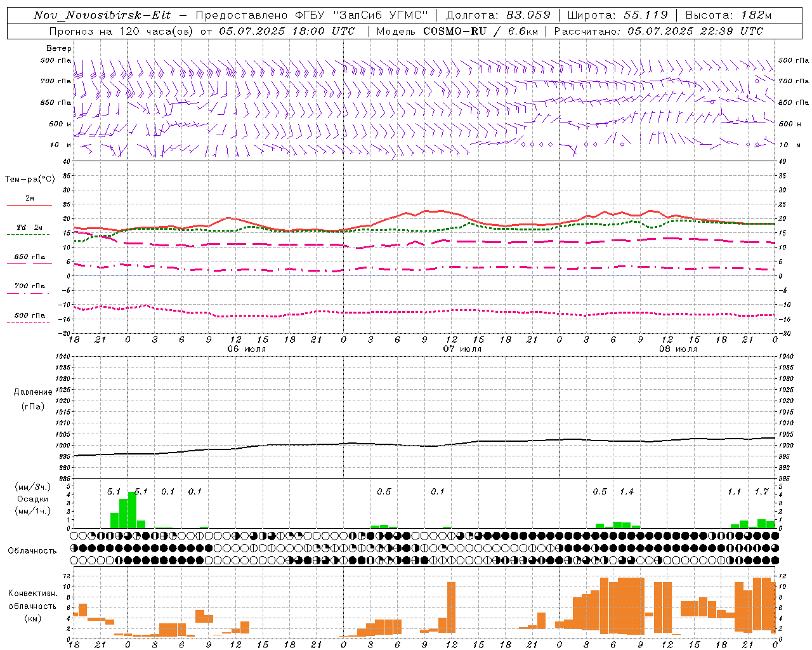The width and height of the screenshot is (812, 650).
Task: Click the Конвективн. convective cloud label
Action: pyautogui.click(x=33, y=594)
